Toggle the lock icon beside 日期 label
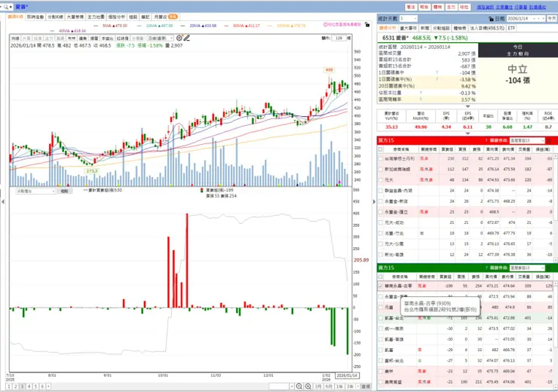Image resolution: width=558 pixels, height=392 pixels. coord(491,19)
